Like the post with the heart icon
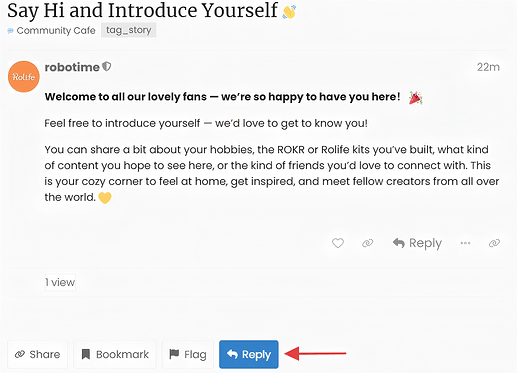This screenshot has height=373, width=517. 338,243
